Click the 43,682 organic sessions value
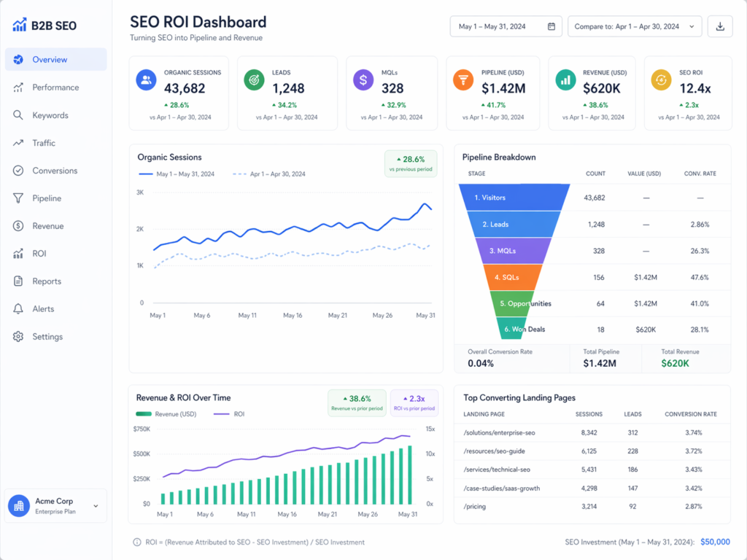 tap(185, 88)
